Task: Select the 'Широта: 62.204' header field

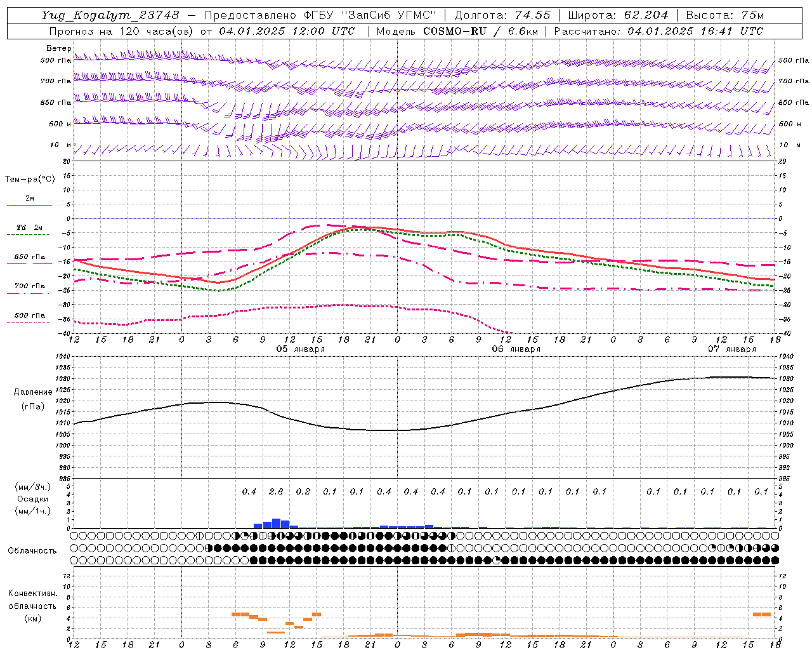Action: click(618, 15)
